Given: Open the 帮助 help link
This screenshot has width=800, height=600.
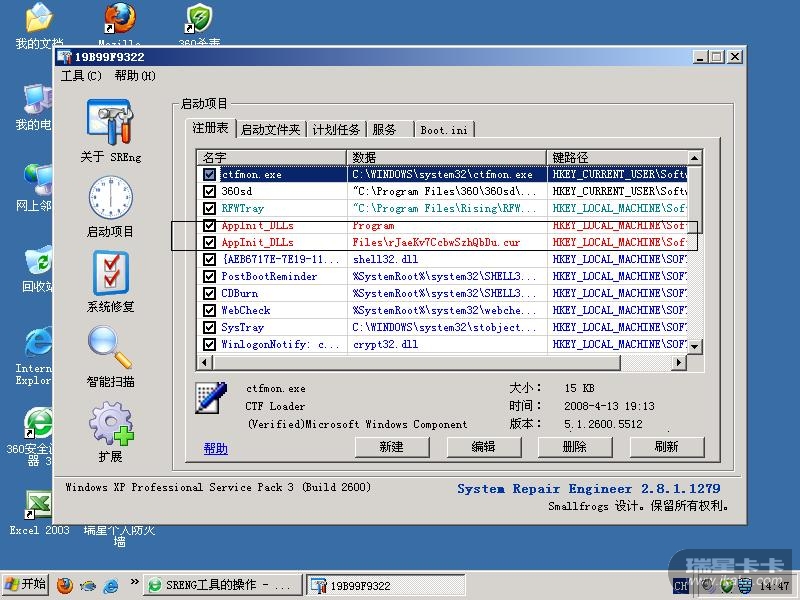Looking at the screenshot, I should (x=215, y=448).
